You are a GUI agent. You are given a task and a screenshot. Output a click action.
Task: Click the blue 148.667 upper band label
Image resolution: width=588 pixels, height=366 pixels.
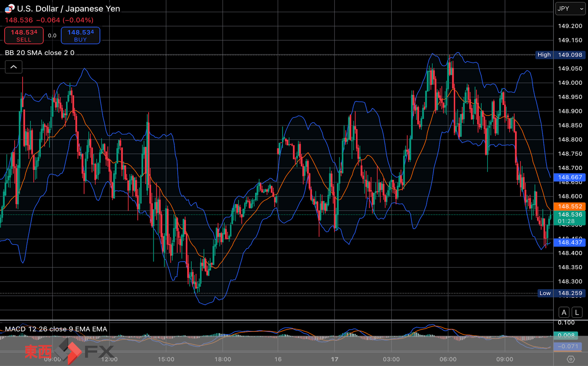point(570,177)
